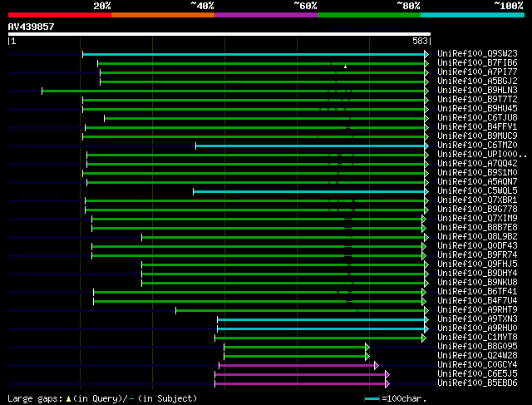Click the AV439857 query name
532x405 pixels.
point(31,27)
